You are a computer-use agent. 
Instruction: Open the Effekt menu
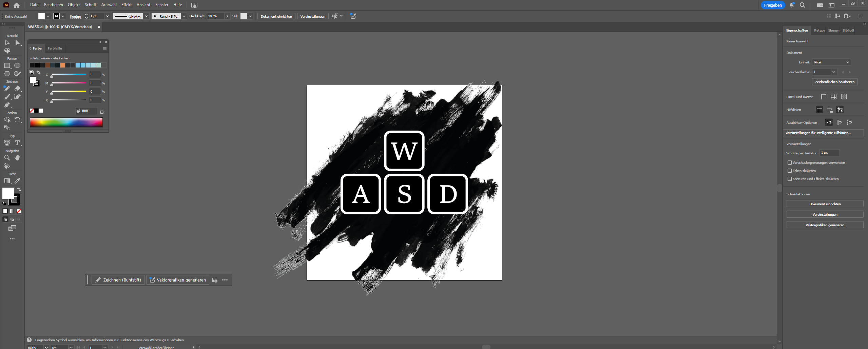[126, 5]
